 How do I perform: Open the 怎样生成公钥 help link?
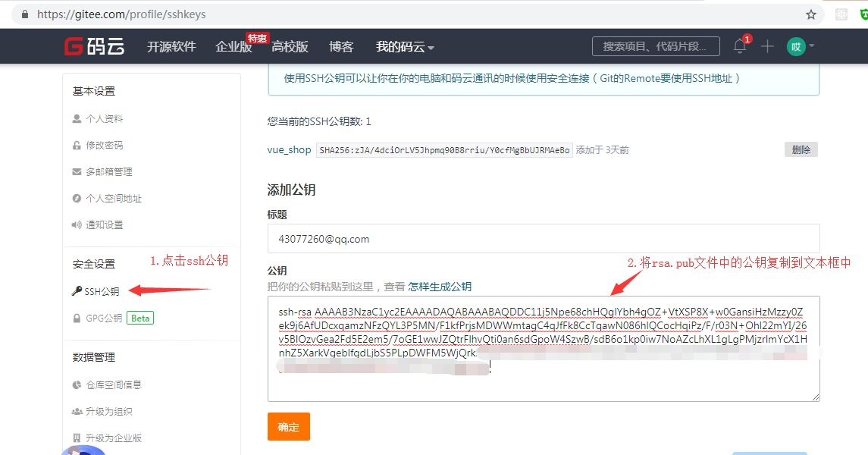coord(440,287)
